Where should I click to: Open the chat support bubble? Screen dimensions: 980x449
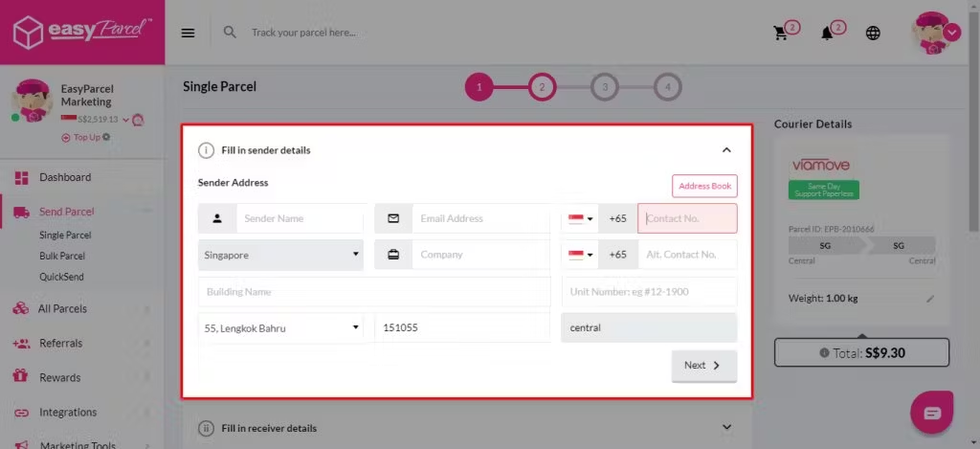tap(931, 412)
